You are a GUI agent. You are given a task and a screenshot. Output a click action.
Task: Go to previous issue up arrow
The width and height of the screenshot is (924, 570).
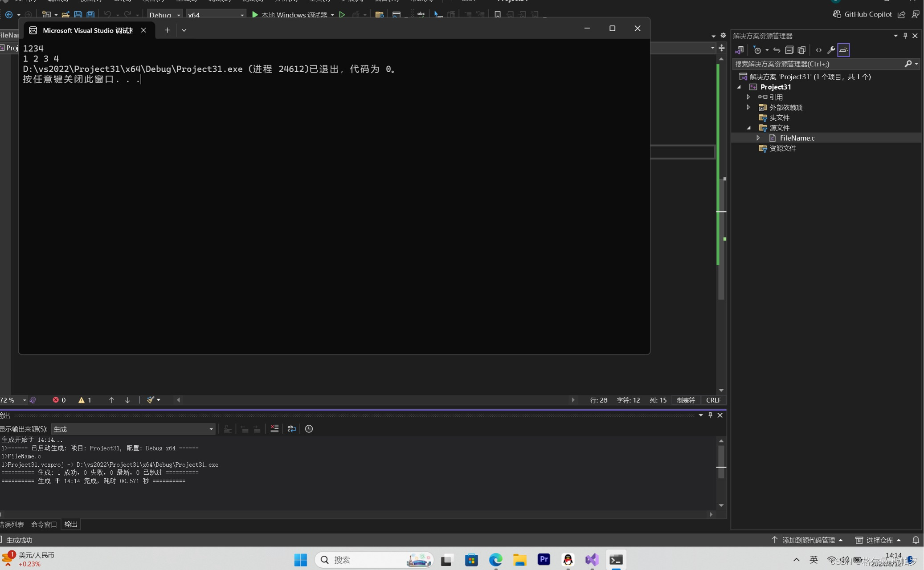pyautogui.click(x=111, y=400)
